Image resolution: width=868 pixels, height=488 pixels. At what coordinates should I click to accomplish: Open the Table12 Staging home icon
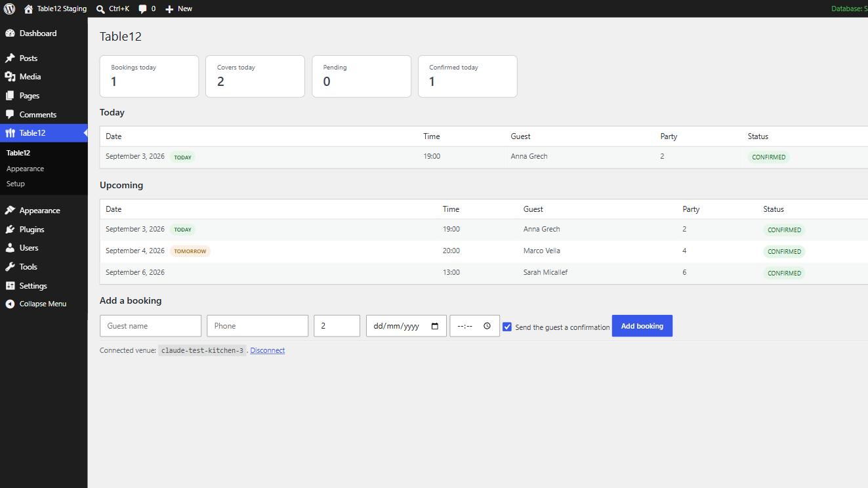[x=28, y=9]
